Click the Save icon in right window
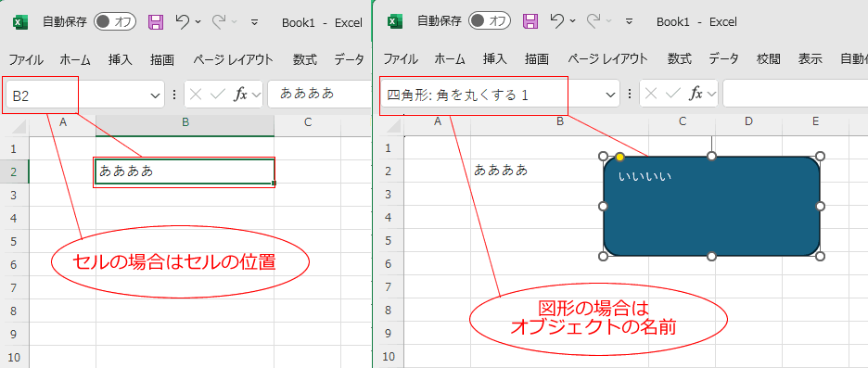868x368 pixels. (530, 22)
